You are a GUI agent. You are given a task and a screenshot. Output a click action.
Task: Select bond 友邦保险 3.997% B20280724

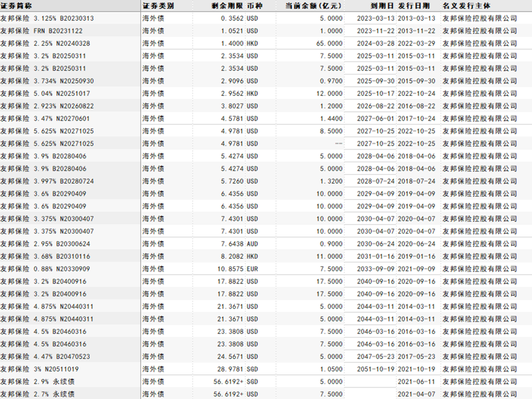pos(47,181)
